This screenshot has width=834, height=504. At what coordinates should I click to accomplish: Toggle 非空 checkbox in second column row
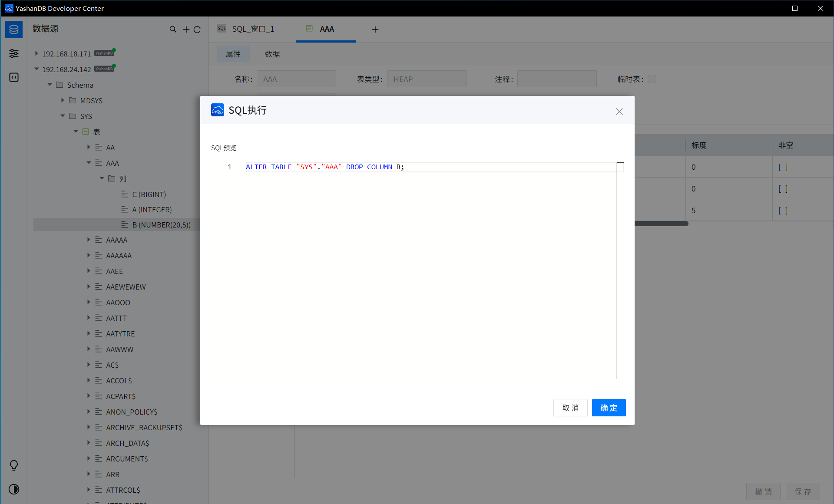783,189
